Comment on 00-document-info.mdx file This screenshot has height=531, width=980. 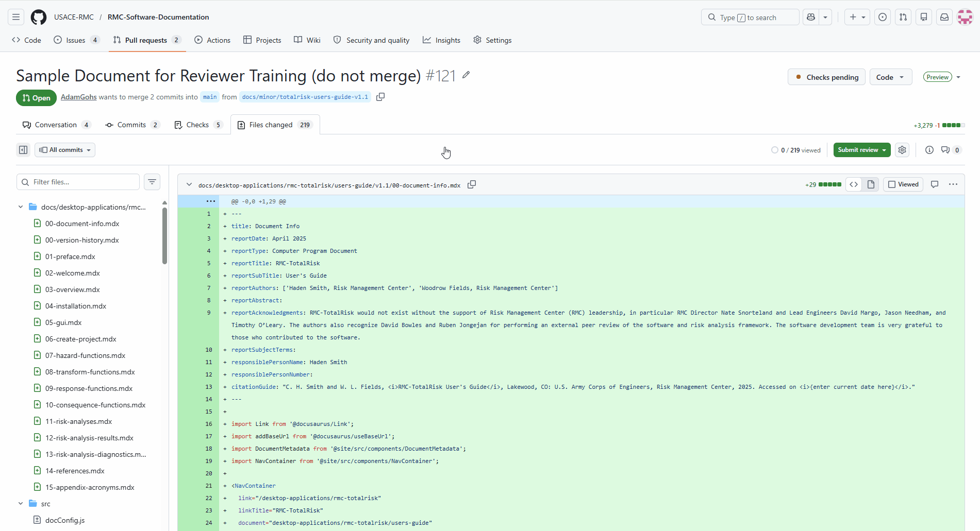935,184
